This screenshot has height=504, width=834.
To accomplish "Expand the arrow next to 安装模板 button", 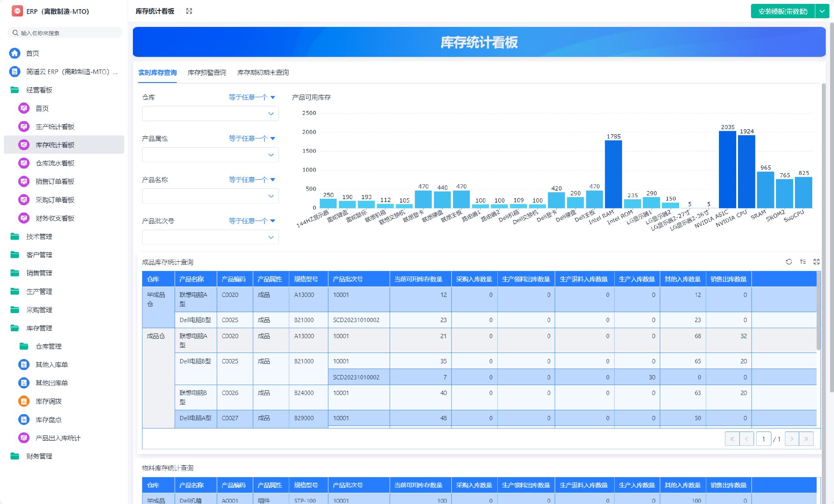I will (822, 11).
